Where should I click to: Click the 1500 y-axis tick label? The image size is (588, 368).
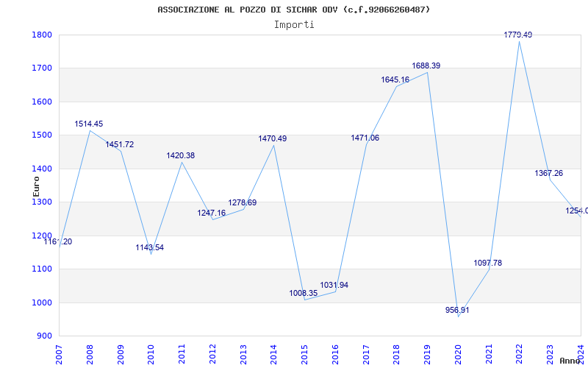(x=42, y=135)
